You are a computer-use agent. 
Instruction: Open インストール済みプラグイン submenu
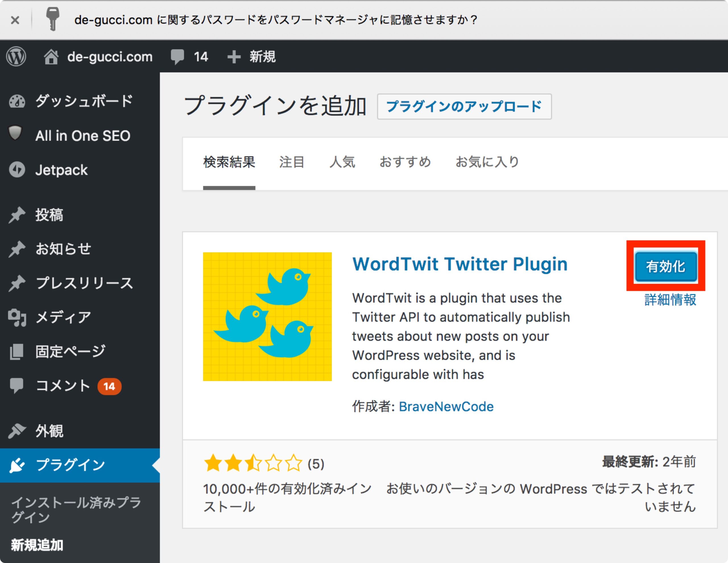[76, 510]
